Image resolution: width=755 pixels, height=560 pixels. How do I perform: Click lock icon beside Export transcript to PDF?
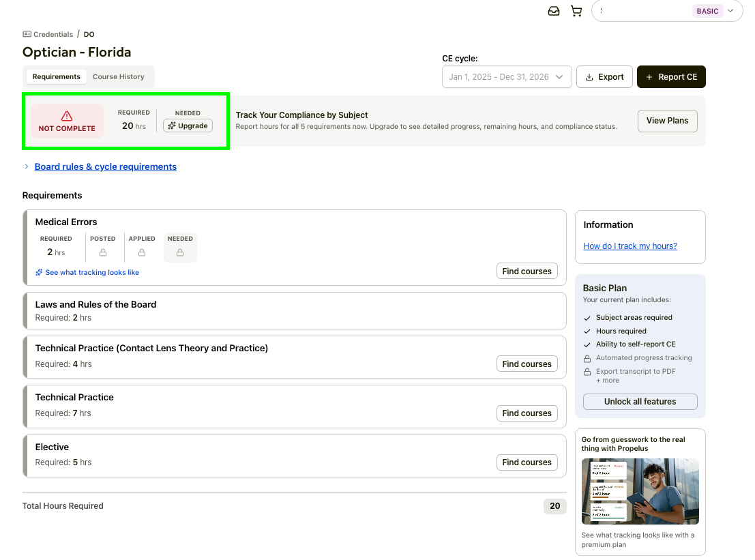587,372
